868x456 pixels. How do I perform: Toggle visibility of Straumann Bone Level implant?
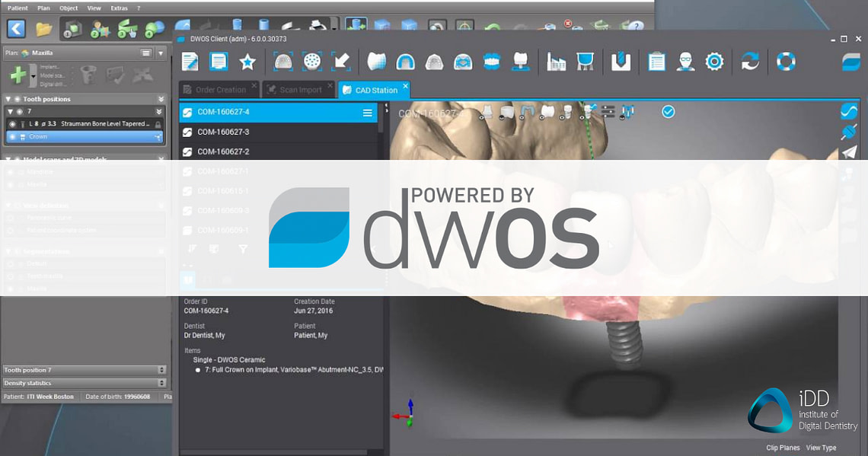[12, 123]
